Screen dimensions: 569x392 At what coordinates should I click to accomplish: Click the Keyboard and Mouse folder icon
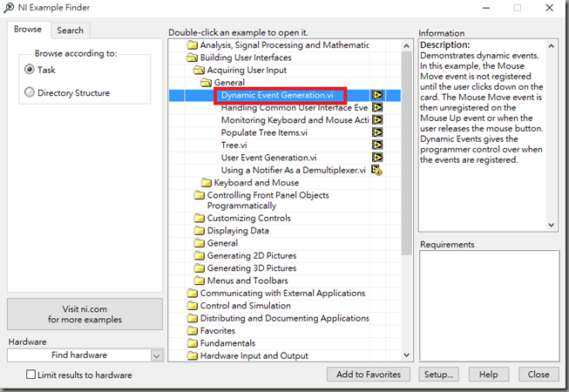206,182
